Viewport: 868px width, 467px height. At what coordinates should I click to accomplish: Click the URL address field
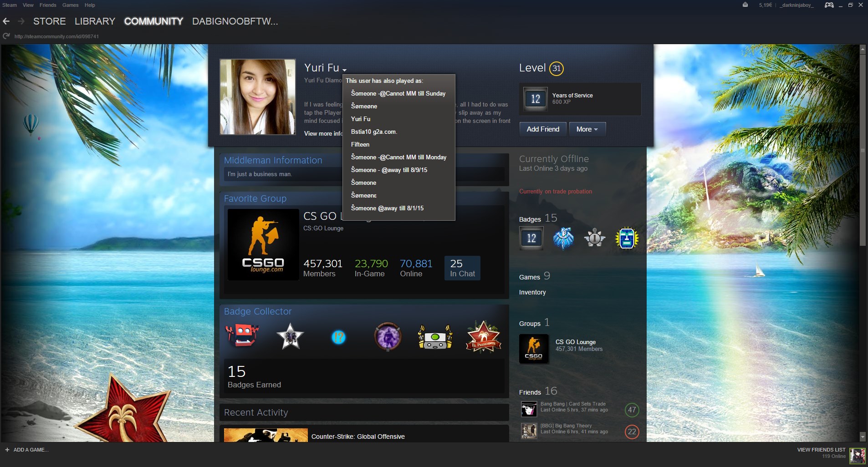[x=56, y=36]
